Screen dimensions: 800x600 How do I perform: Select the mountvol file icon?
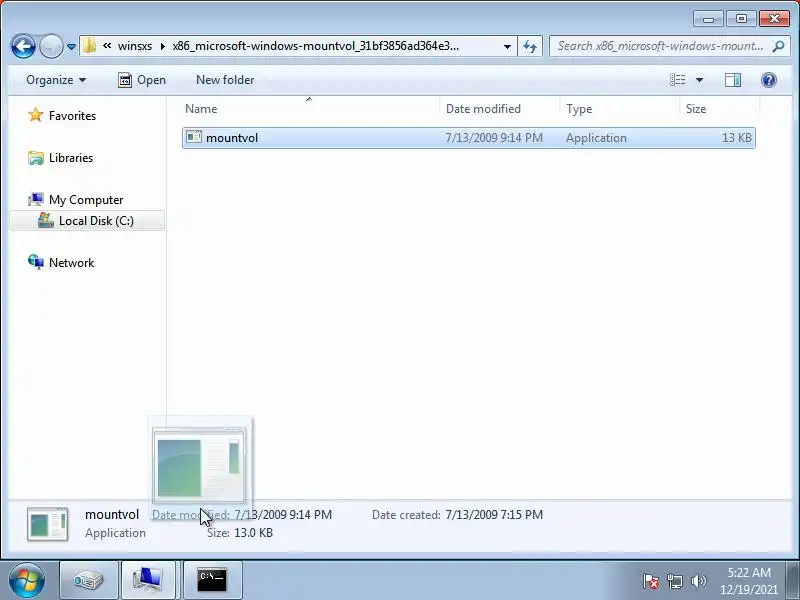(194, 137)
